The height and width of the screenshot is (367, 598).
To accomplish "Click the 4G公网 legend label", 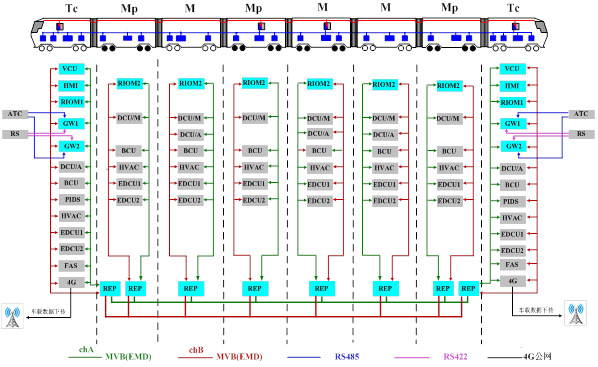I will [x=537, y=357].
